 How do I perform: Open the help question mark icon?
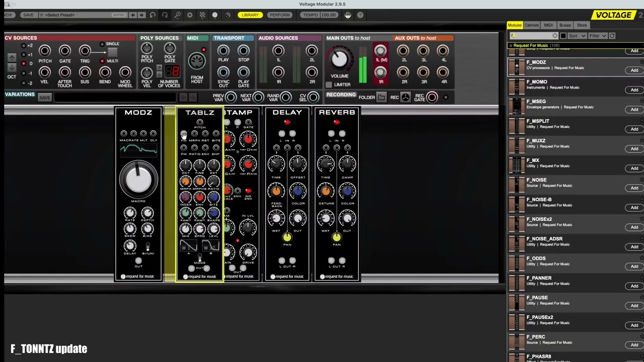(360, 15)
